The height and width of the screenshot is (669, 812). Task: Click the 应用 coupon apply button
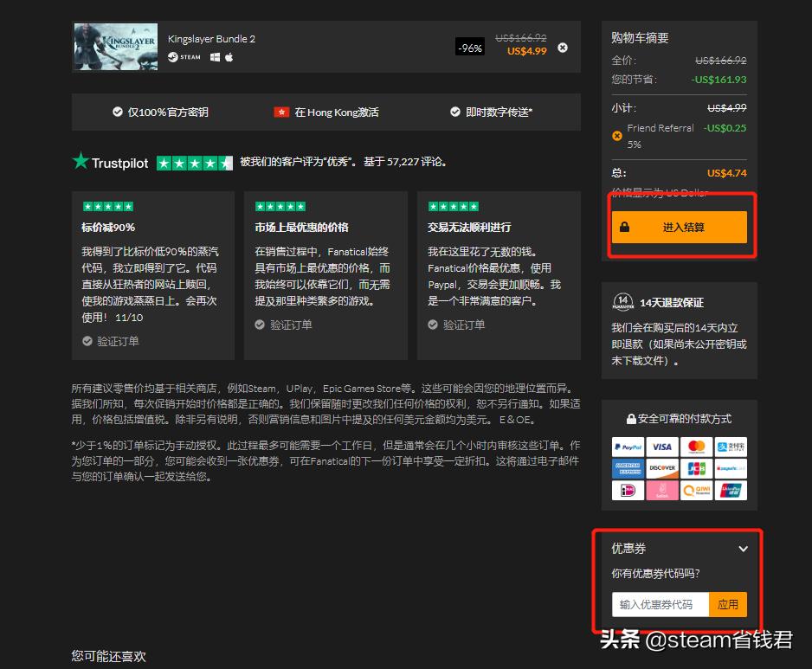point(728,604)
